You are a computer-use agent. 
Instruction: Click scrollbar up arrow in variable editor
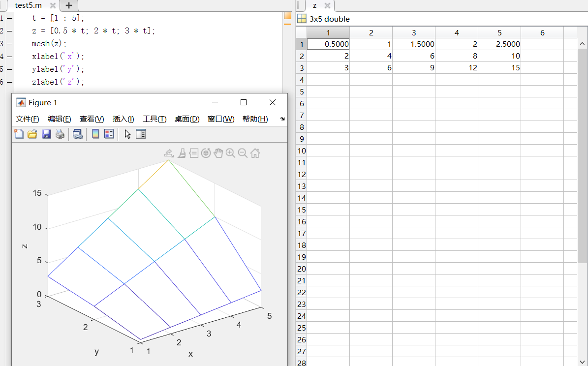tap(583, 44)
